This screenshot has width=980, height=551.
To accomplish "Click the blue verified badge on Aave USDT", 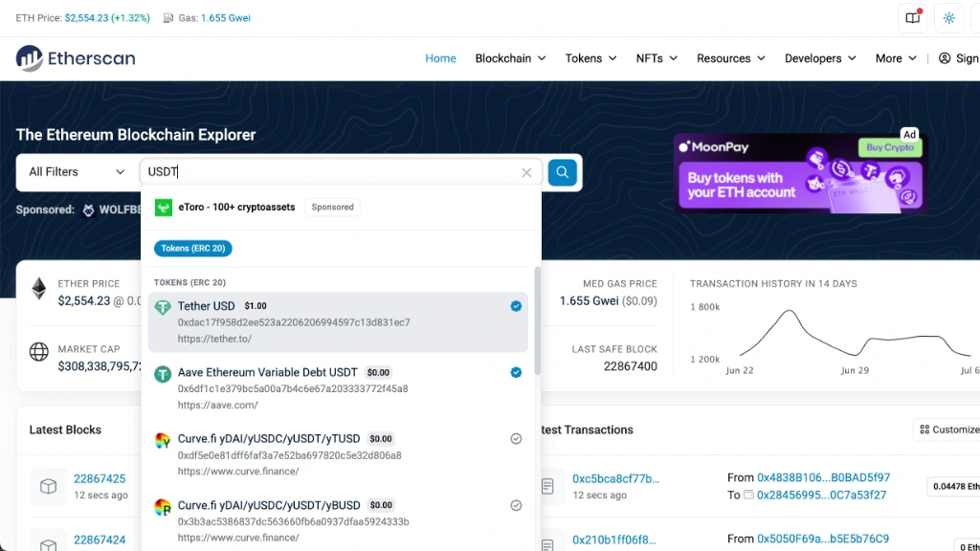I will 516,372.
